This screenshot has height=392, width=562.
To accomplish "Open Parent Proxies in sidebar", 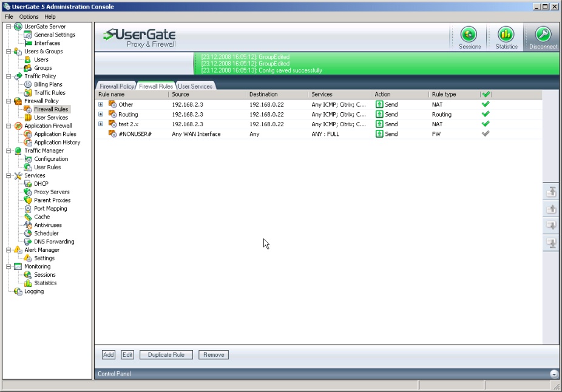I will click(x=52, y=200).
